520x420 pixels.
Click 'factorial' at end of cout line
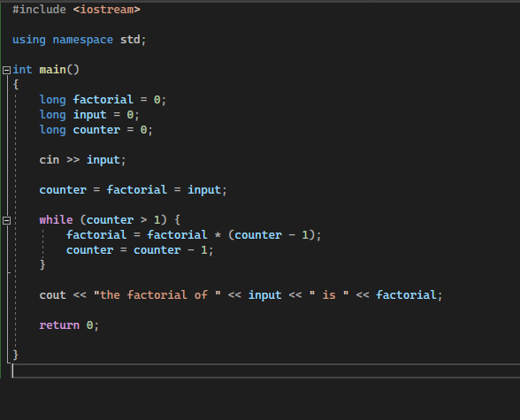click(406, 295)
